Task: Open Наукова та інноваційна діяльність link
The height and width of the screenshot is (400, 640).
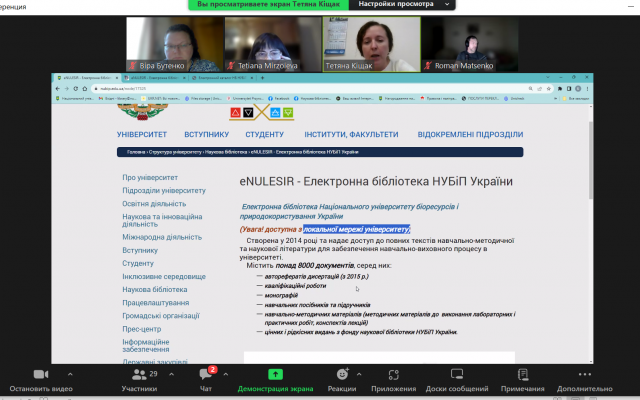Action: coord(162,220)
